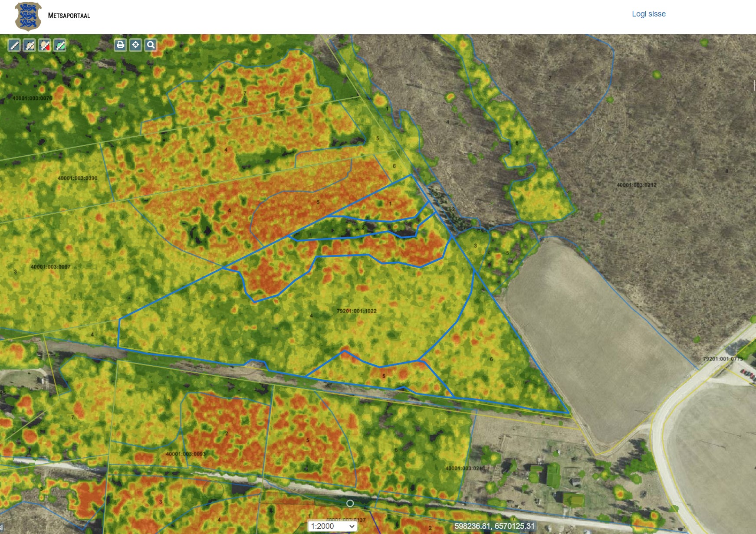Image resolution: width=756 pixels, height=534 pixels.
Task: Click parcel label 40001:003:0097 on map
Action: [50, 267]
